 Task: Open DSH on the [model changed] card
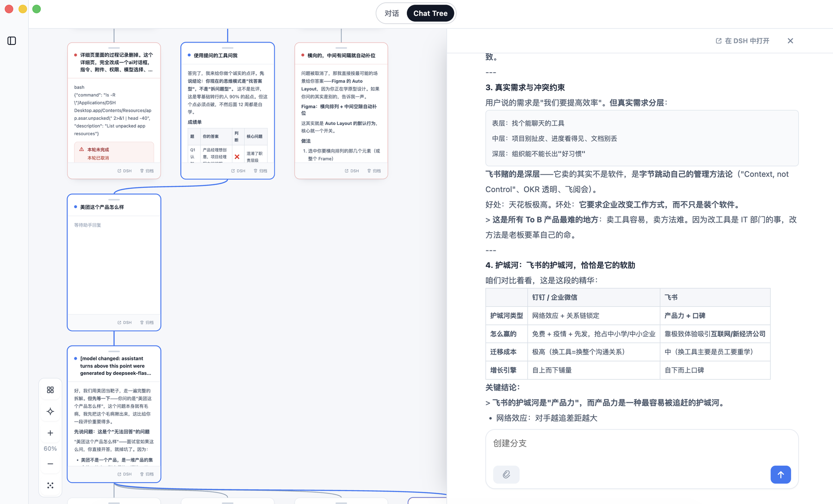click(x=124, y=474)
